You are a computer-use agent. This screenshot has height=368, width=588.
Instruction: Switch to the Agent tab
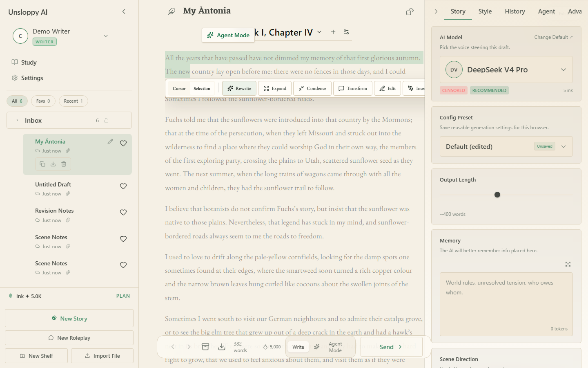pyautogui.click(x=546, y=11)
